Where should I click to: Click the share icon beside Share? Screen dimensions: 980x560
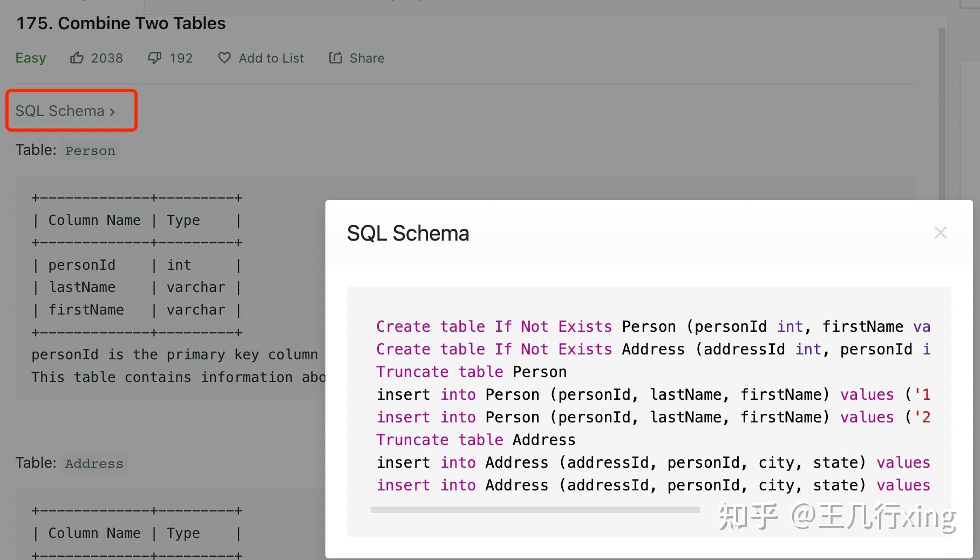(336, 58)
